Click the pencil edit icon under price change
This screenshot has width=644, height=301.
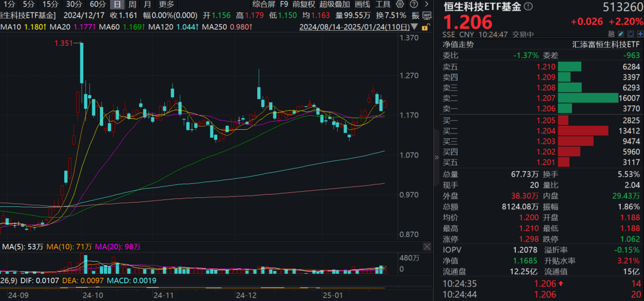point(621,34)
